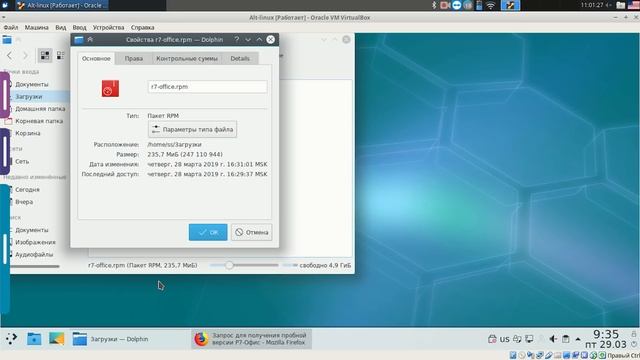The image size is (640, 360).
Task: Expand hidden system tray icons arrow
Action: (x=578, y=339)
